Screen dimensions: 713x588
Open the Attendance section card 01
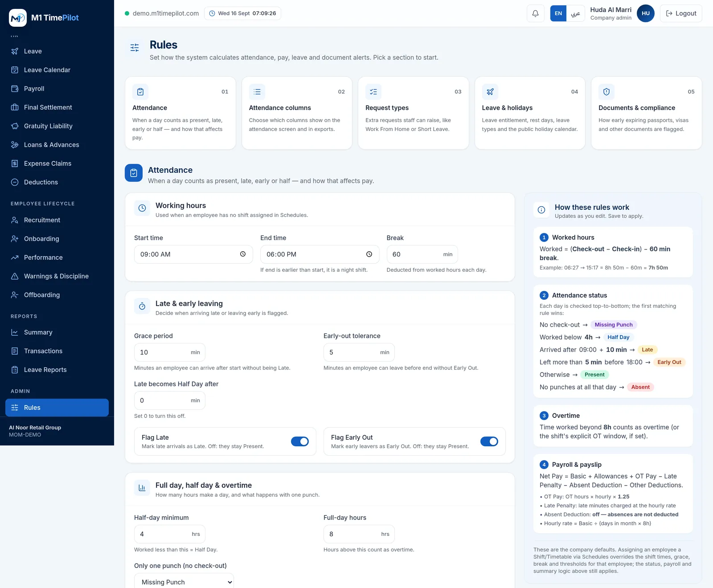point(180,113)
